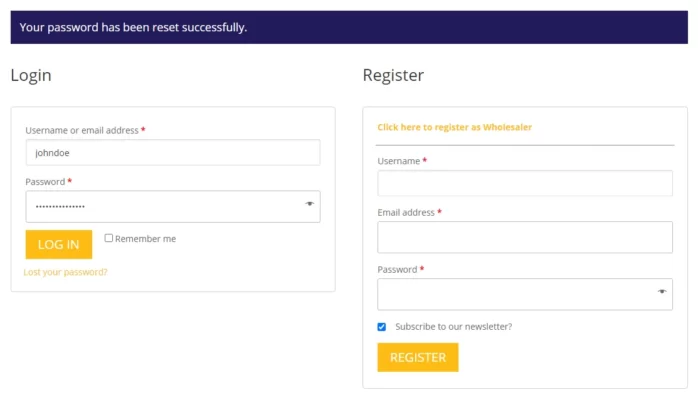Click the Email address field label
The width and height of the screenshot is (698, 400).
point(406,213)
